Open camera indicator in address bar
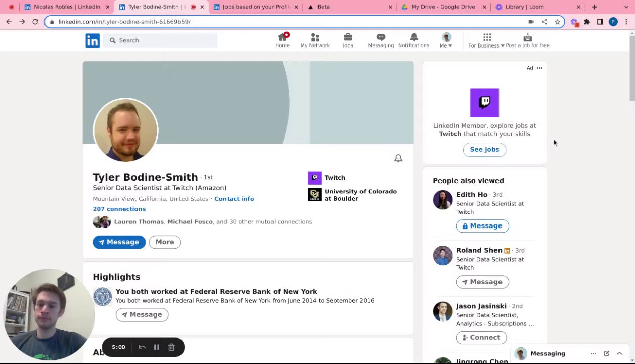Image resolution: width=635 pixels, height=364 pixels. [531, 22]
